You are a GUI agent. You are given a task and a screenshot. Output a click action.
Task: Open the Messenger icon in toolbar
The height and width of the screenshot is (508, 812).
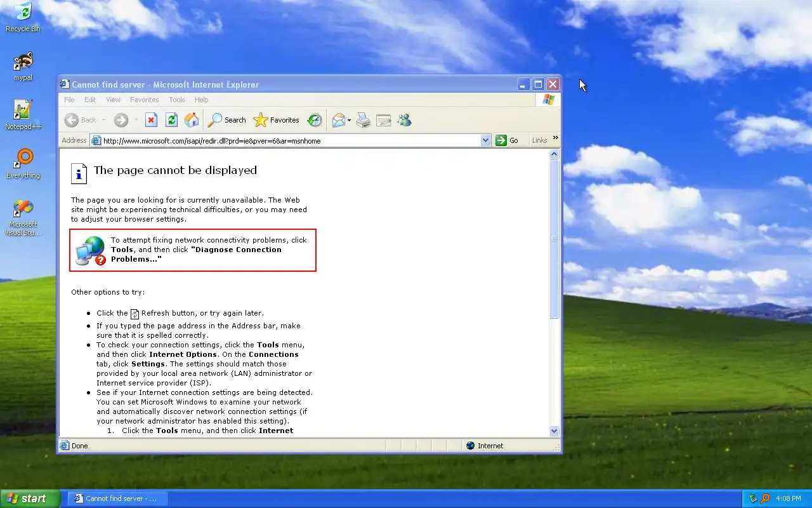coord(404,120)
